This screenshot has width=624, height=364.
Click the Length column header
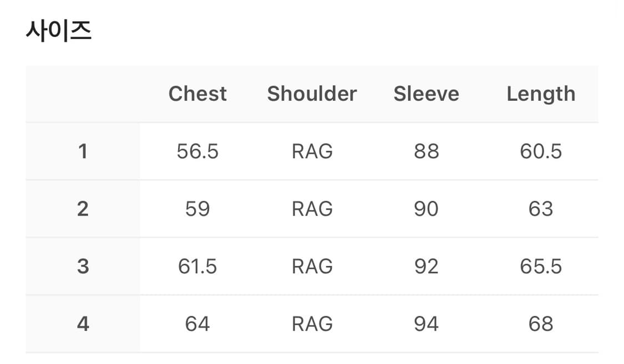point(541,94)
